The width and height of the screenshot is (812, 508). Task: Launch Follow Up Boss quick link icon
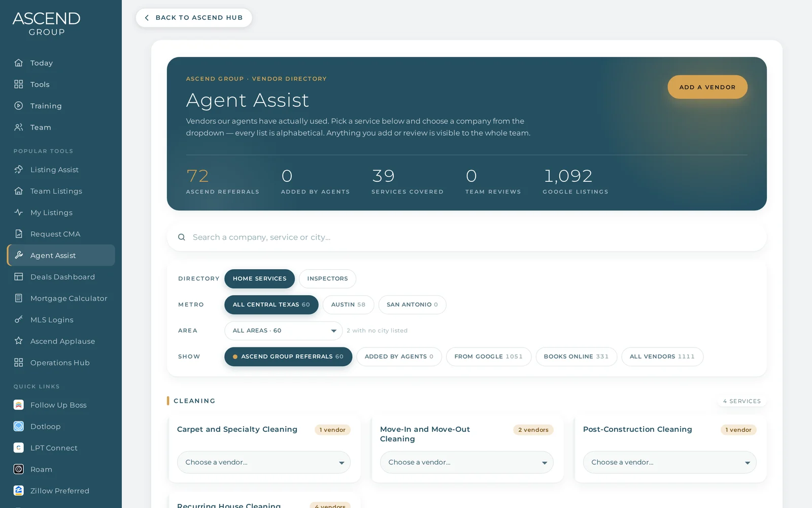pyautogui.click(x=19, y=405)
